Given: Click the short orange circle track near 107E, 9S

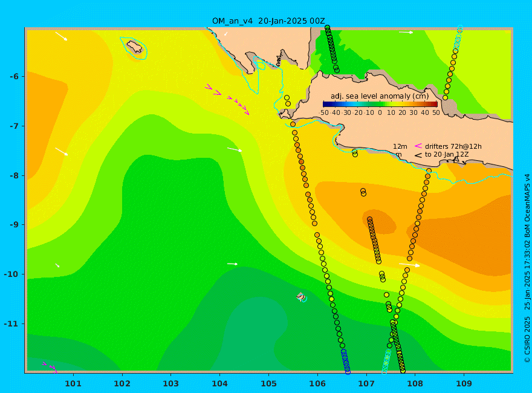Looking at the screenshot, I should coord(374,241).
